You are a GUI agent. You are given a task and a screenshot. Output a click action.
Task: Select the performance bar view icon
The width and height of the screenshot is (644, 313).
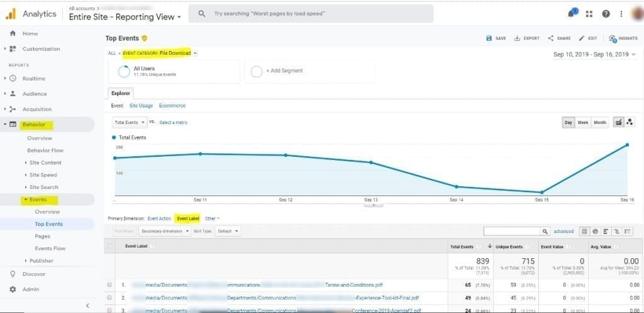(606, 232)
